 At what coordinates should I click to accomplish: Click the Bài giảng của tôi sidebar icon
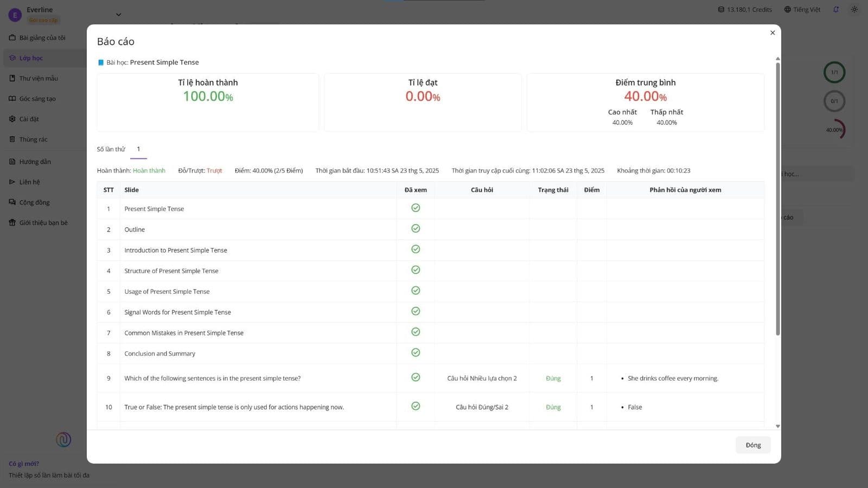(x=12, y=37)
